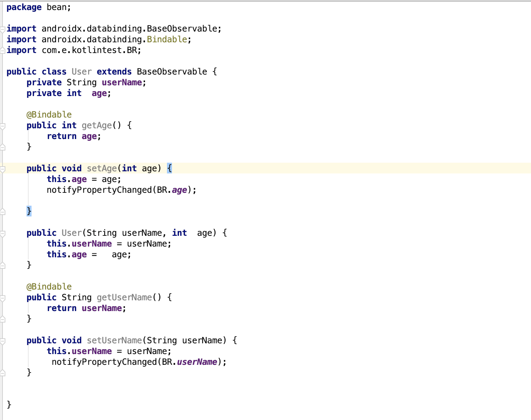Click 'this.age' inside the setAge method

(67, 179)
